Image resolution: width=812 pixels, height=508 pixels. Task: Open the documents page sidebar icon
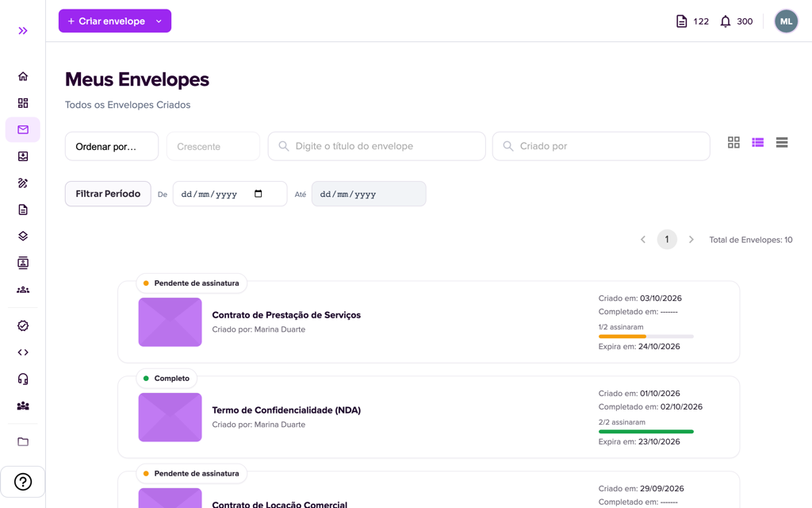point(23,210)
